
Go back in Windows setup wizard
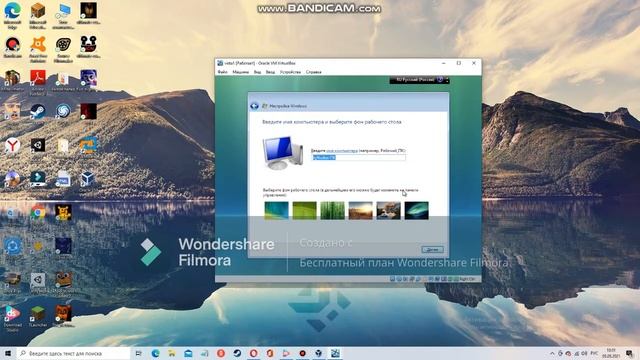(x=254, y=106)
